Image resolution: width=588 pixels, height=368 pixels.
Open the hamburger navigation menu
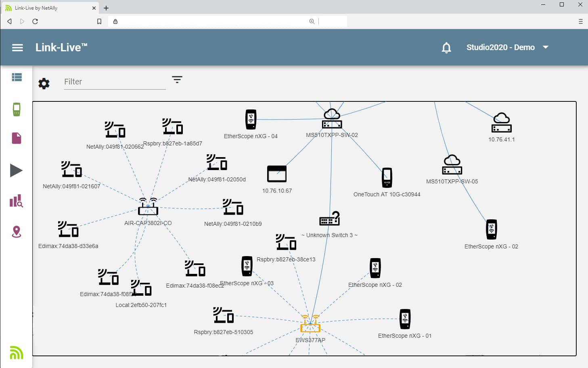17,48
